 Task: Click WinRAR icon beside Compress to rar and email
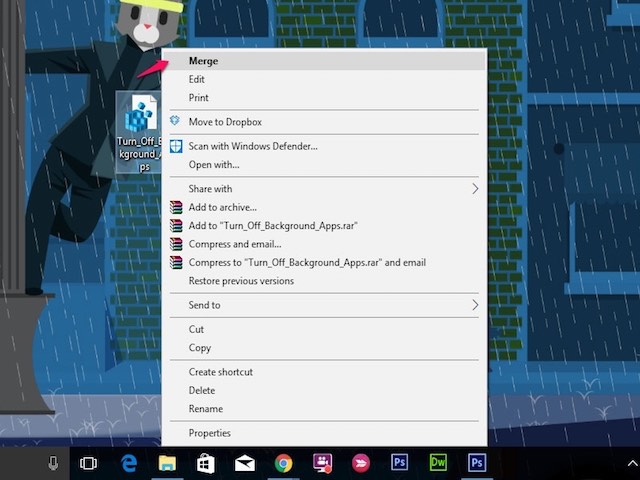pos(176,262)
